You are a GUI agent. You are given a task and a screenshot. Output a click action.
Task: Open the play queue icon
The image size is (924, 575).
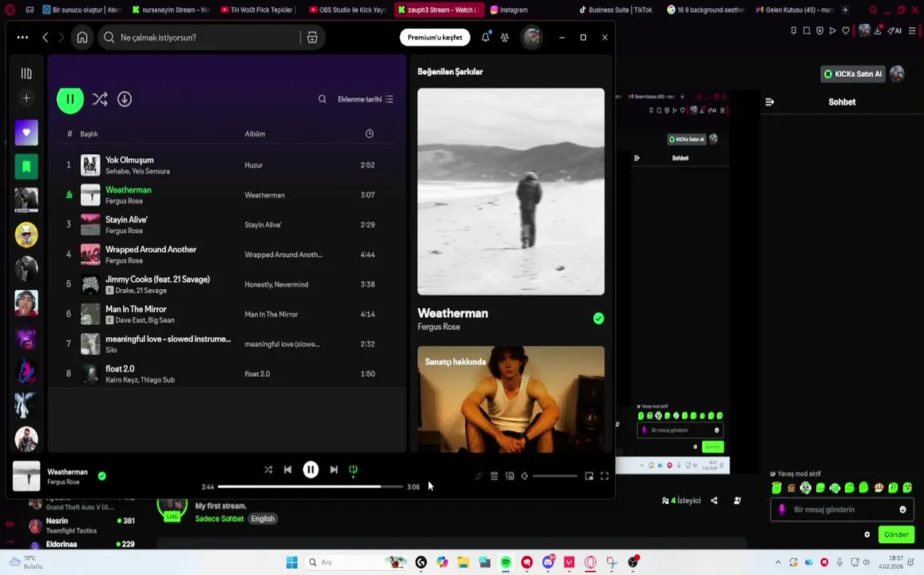tap(494, 476)
